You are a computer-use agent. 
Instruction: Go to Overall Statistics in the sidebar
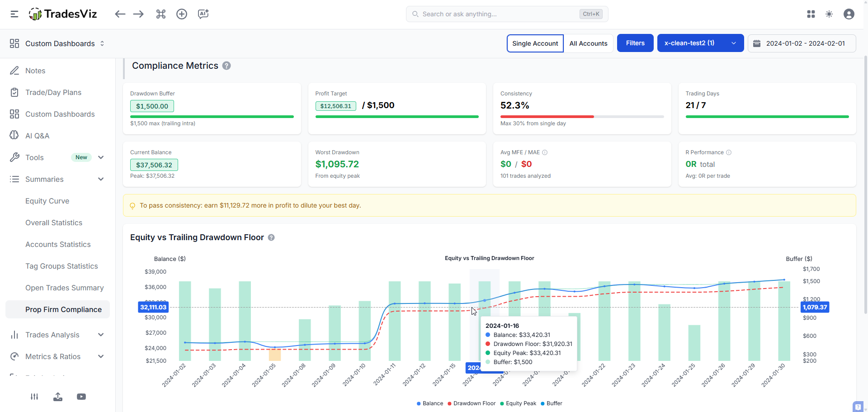[53, 223]
